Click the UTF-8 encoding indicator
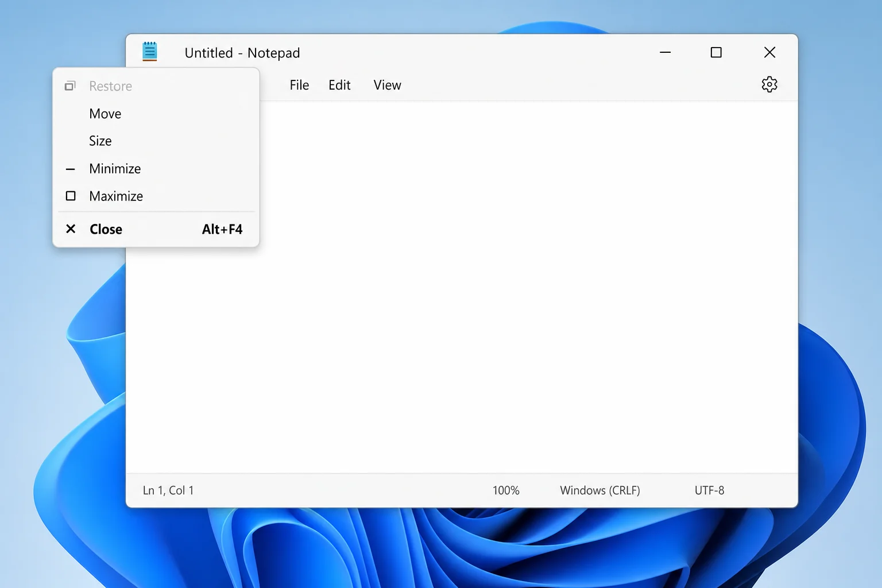This screenshot has width=882, height=588. [710, 490]
